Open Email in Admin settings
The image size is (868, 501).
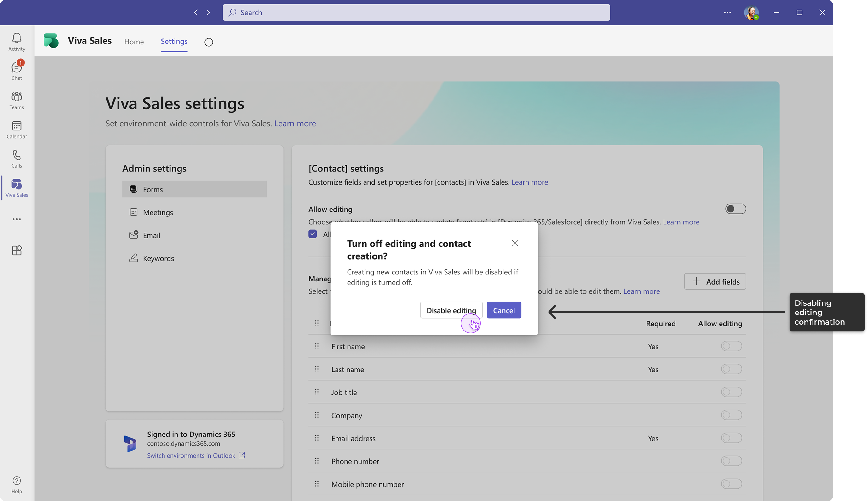(x=194, y=235)
